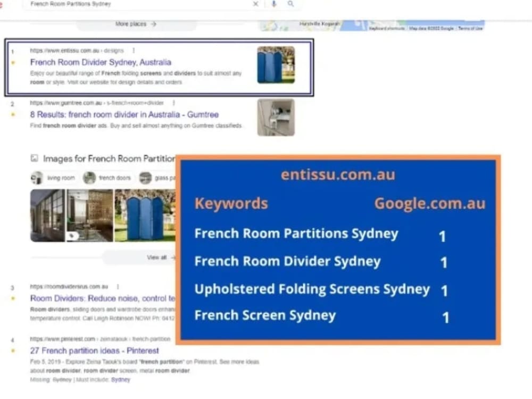This screenshot has width=532, height=399.
Task: Click the https://www.pinterest.com URL breadcrumb
Action: coord(100,339)
